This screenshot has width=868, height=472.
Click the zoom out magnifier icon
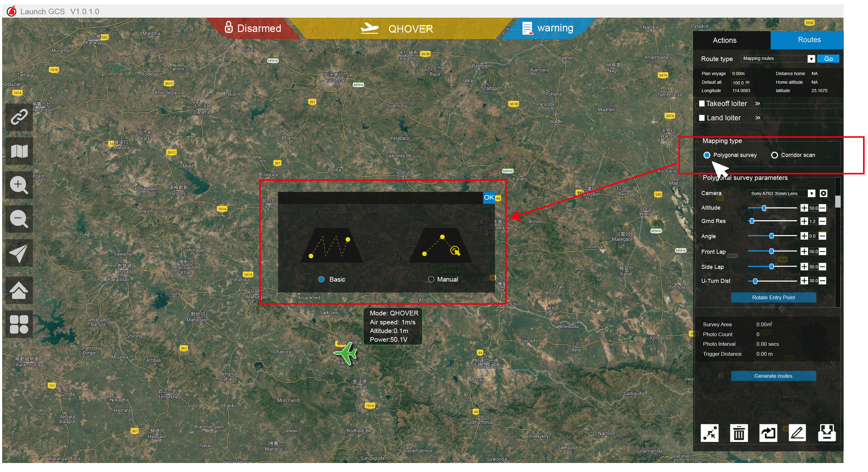point(19,219)
